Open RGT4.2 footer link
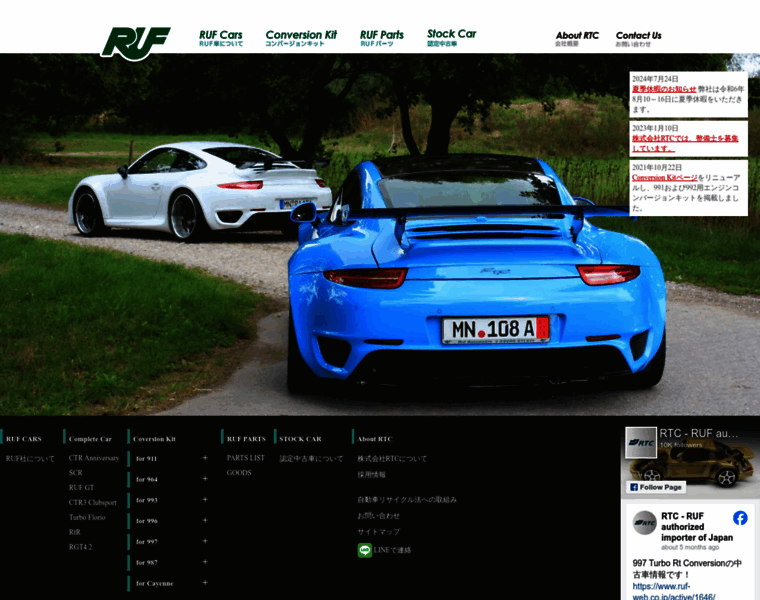This screenshot has width=760, height=600. (80, 547)
